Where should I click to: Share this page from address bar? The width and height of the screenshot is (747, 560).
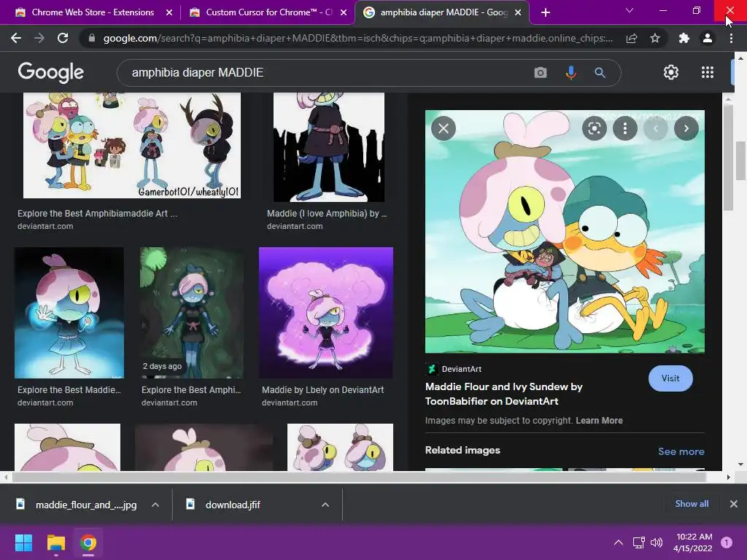[632, 38]
